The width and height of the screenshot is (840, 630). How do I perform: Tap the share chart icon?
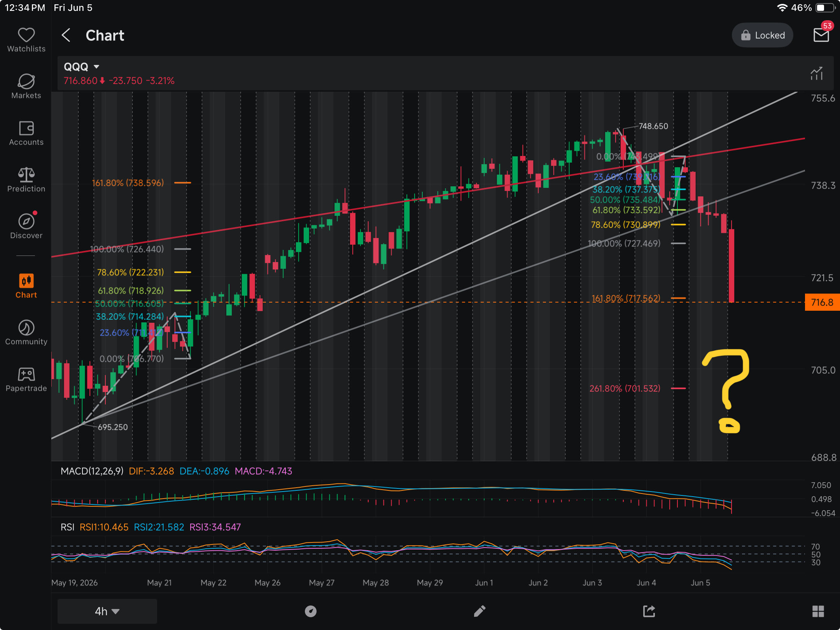click(649, 611)
